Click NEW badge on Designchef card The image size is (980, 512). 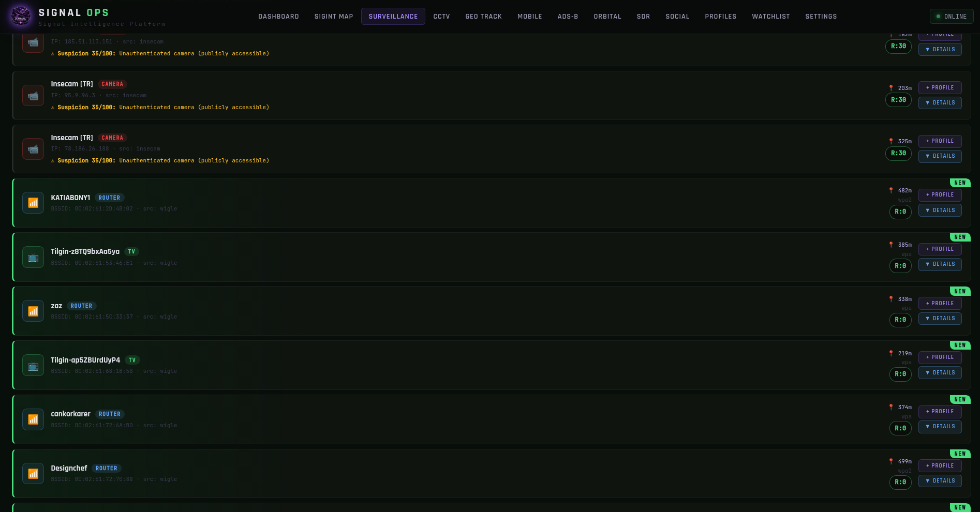tap(960, 454)
